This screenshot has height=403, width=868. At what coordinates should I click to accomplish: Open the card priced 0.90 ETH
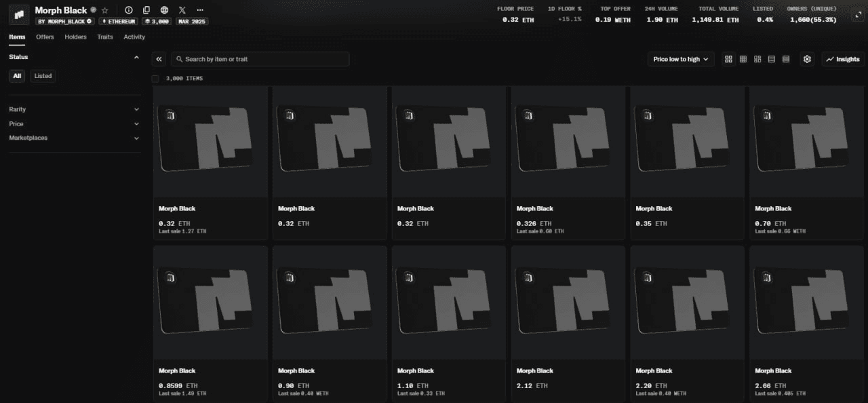click(330, 324)
